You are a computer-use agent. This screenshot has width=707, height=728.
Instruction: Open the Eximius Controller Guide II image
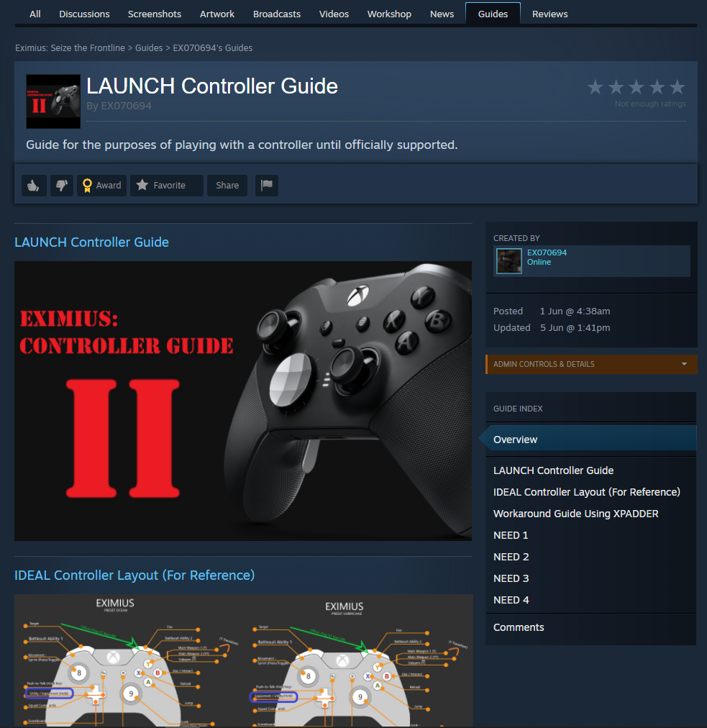point(243,401)
